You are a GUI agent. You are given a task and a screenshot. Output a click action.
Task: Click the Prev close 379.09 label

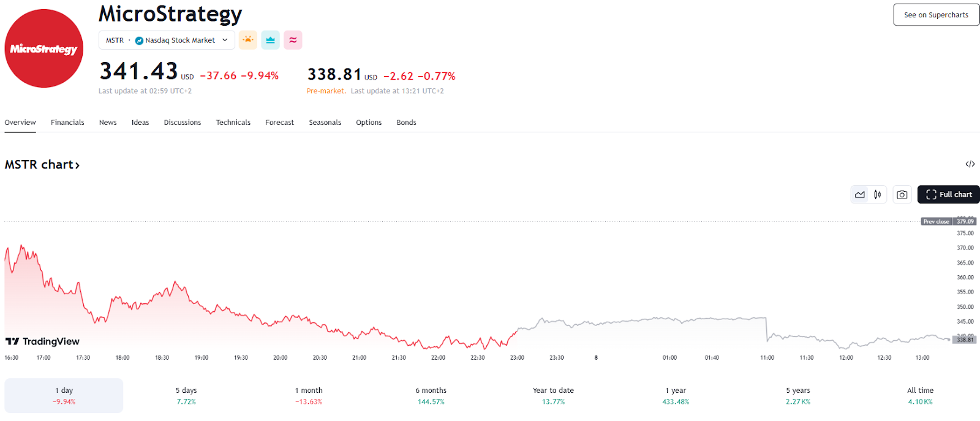949,221
